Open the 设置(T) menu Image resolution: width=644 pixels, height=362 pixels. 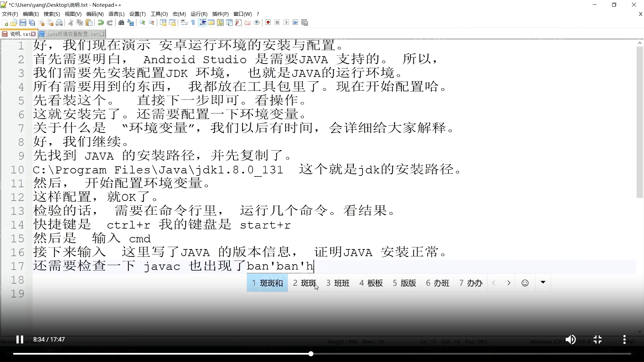click(x=137, y=14)
